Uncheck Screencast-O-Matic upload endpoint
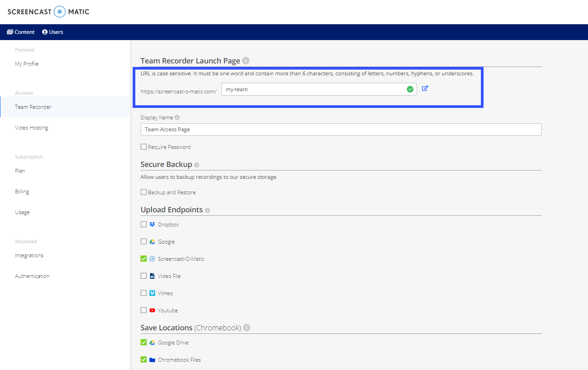 [144, 259]
